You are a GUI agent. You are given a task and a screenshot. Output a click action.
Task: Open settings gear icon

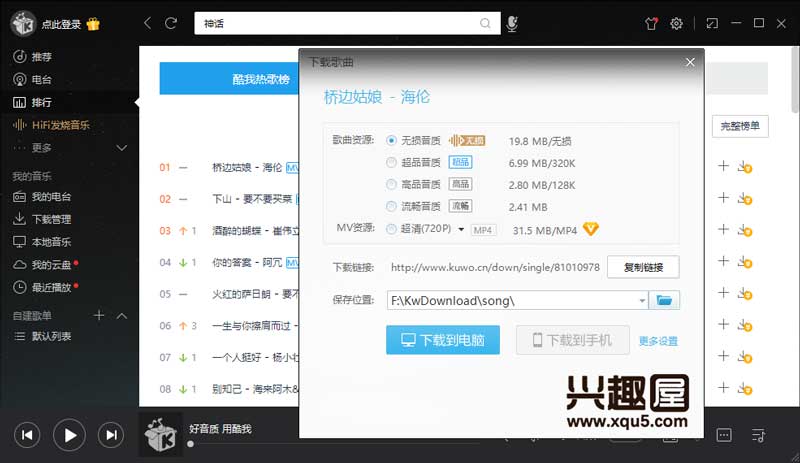[x=677, y=23]
